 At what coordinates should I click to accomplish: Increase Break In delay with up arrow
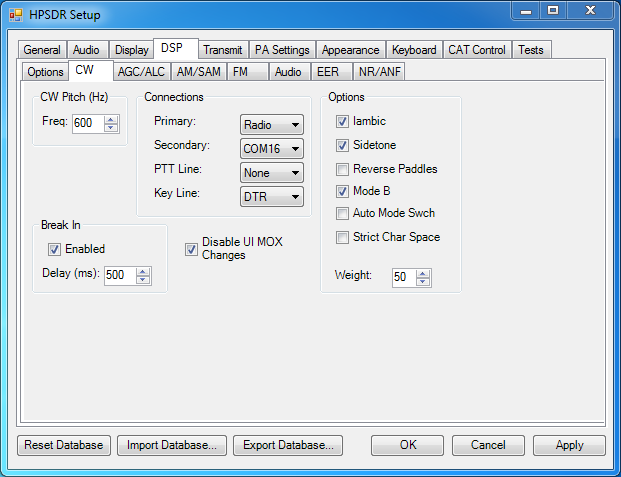coord(143,271)
